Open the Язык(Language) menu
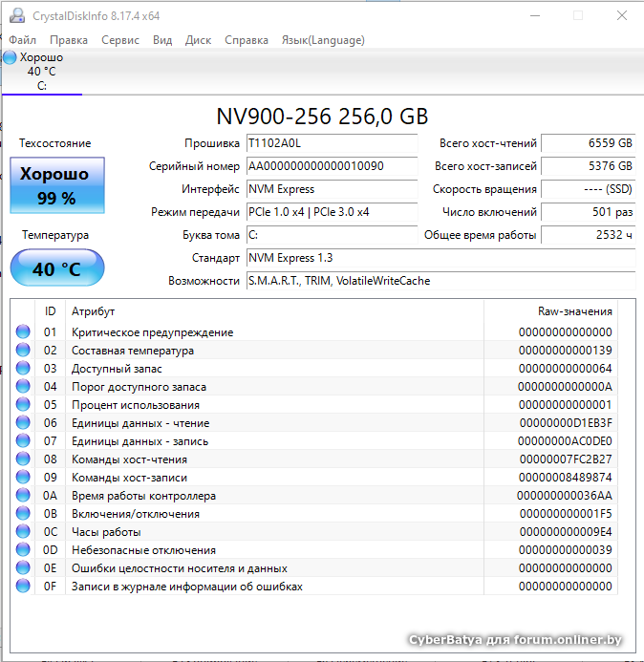This screenshot has height=662, width=644. point(322,40)
